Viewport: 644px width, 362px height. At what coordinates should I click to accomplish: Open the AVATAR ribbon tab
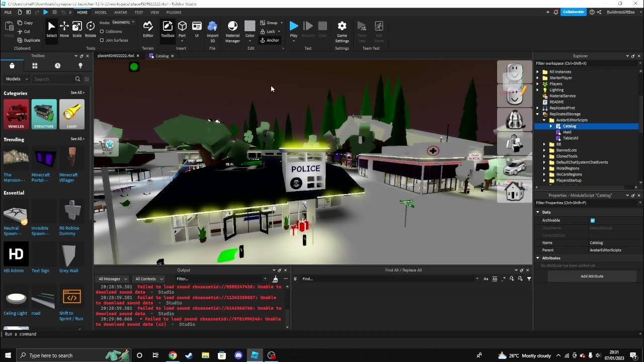click(121, 12)
